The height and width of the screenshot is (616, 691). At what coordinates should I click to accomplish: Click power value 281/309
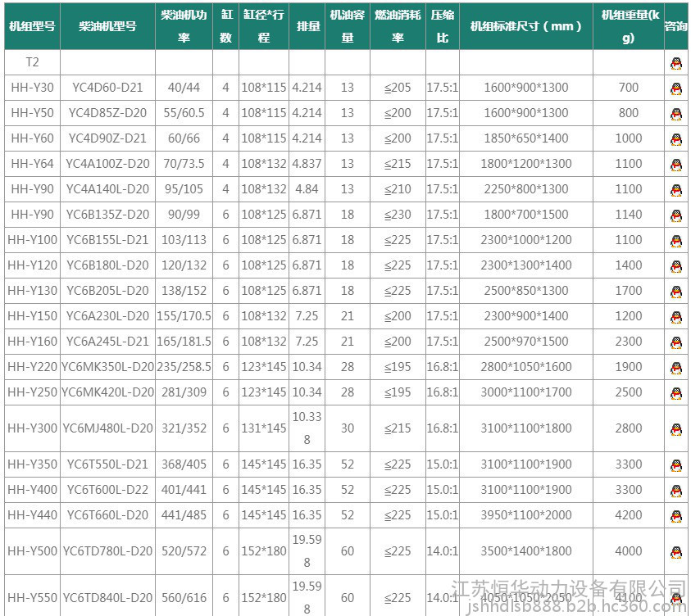pos(184,392)
